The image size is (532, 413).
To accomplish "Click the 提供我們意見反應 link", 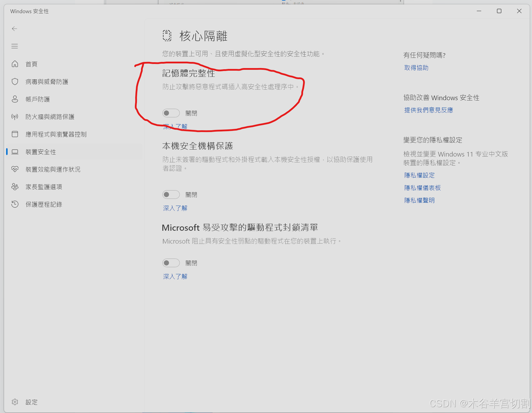I will point(429,110).
